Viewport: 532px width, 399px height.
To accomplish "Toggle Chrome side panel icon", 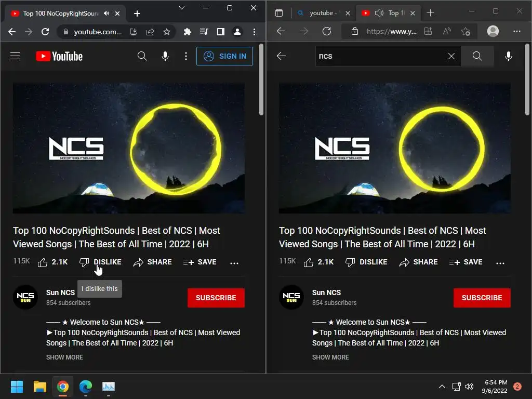I will pos(220,32).
